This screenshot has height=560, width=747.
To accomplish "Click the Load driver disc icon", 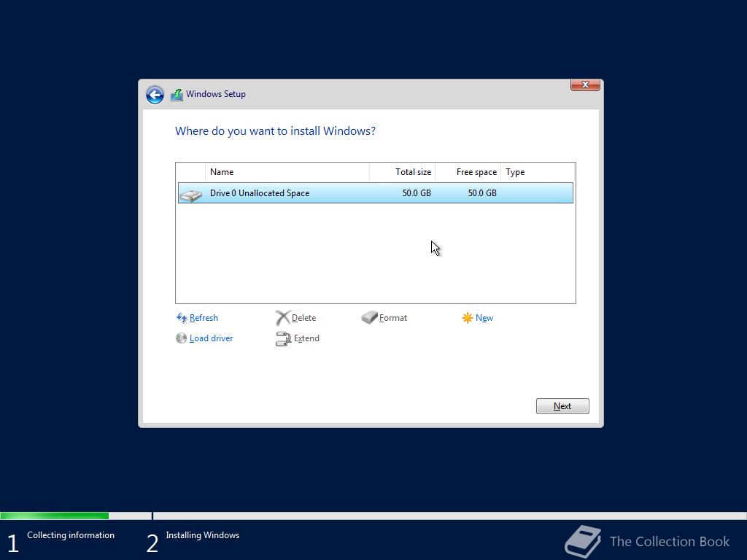I will coord(181,338).
